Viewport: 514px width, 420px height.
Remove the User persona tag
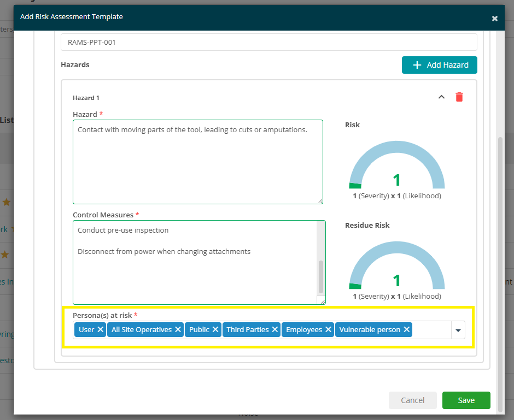click(100, 329)
